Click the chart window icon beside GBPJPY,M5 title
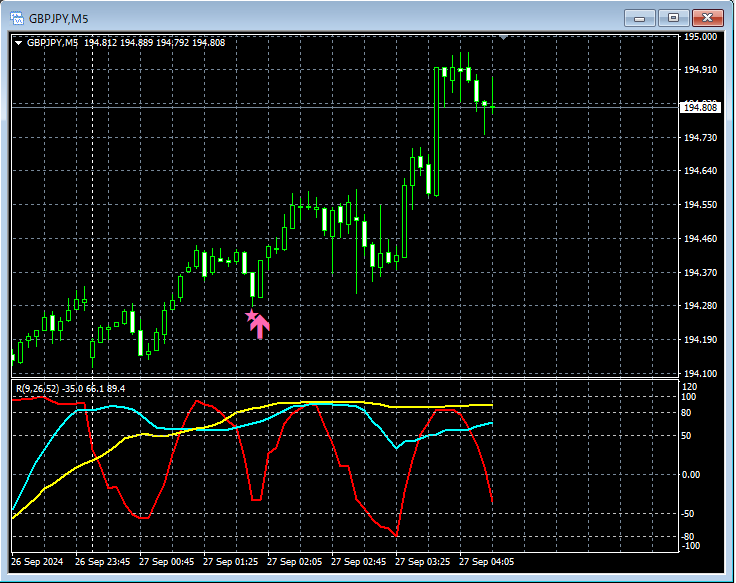Image resolution: width=736 pixels, height=583 pixels. 17,18
